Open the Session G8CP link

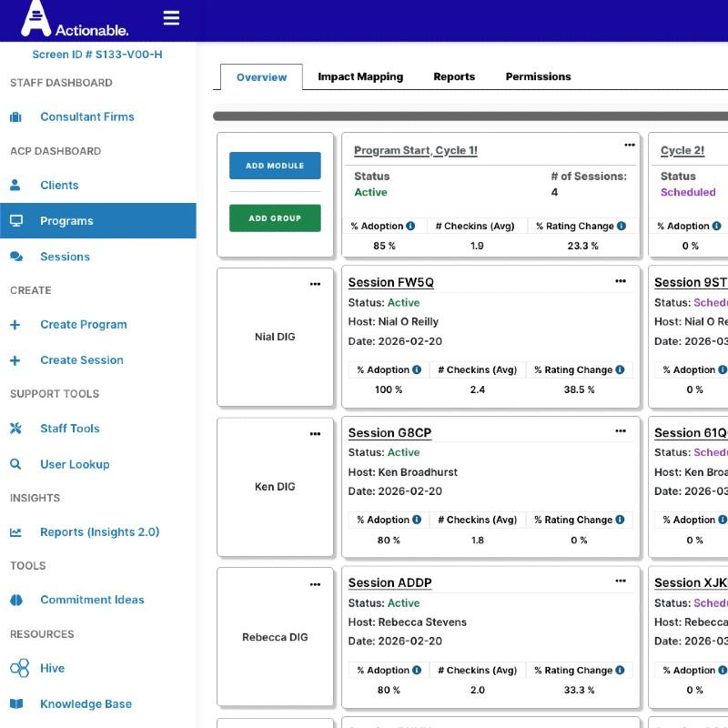[x=389, y=432]
